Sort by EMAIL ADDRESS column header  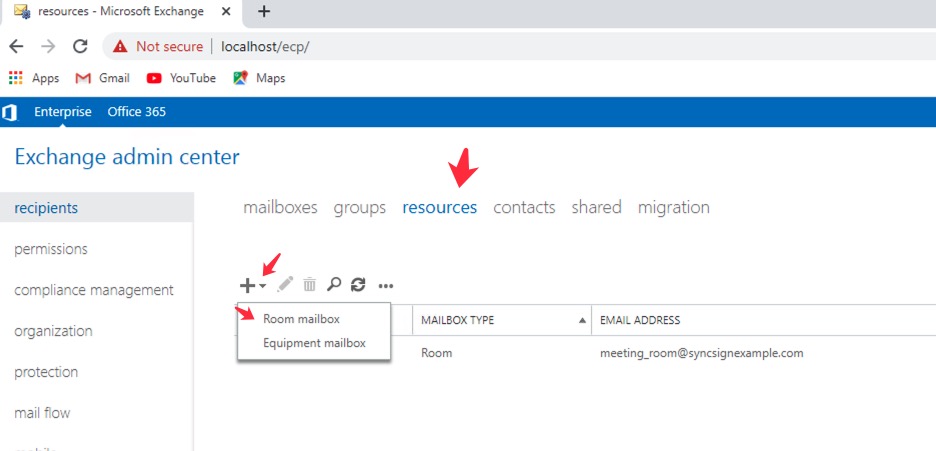[640, 320]
